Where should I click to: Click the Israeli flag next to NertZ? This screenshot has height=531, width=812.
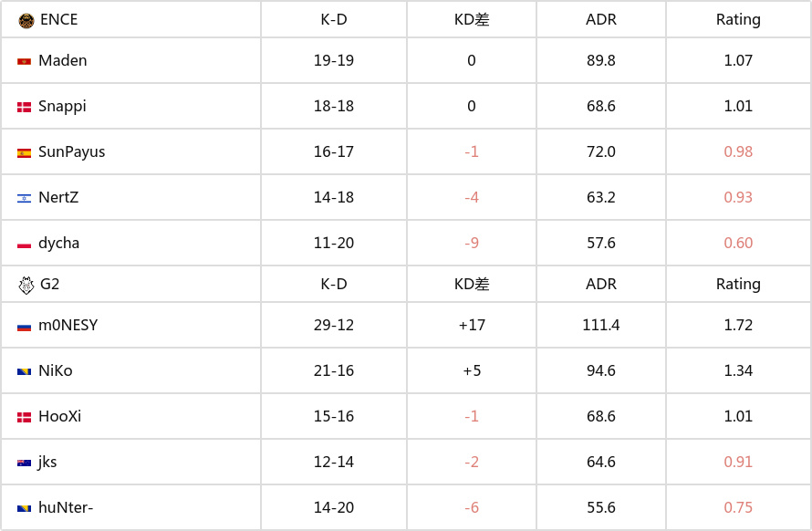(x=25, y=198)
